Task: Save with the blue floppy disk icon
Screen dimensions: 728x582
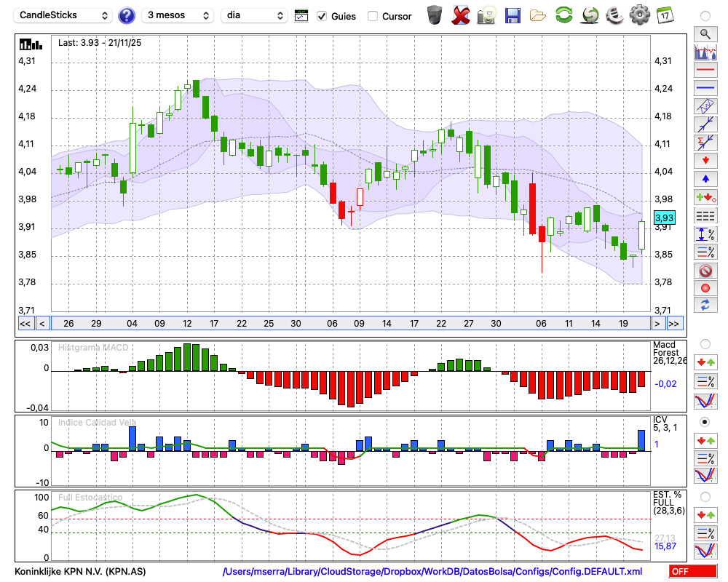Action: pos(513,15)
